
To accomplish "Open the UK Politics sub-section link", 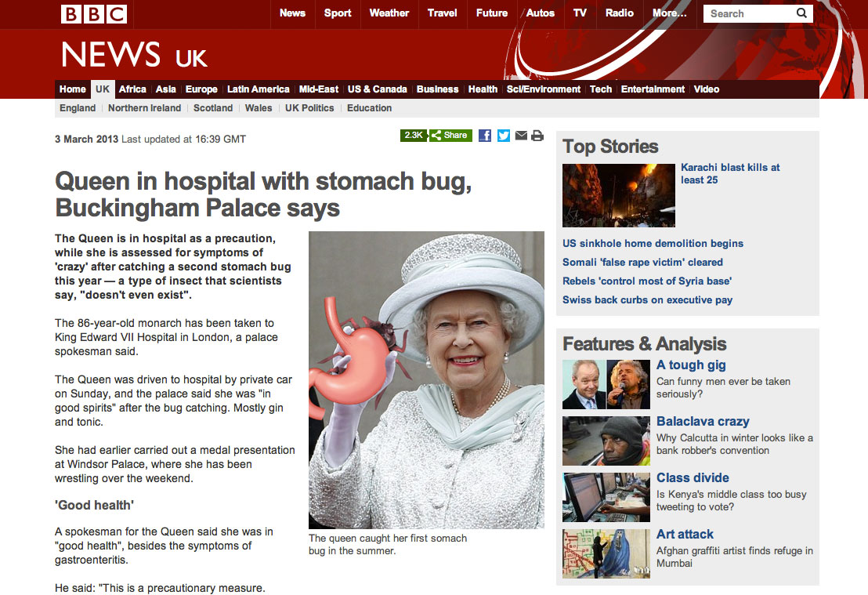I will click(x=309, y=108).
